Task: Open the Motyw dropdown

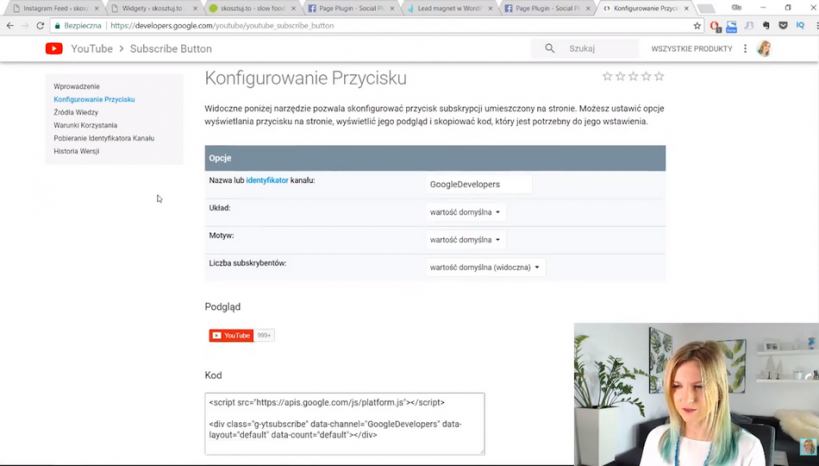Action: coord(465,240)
